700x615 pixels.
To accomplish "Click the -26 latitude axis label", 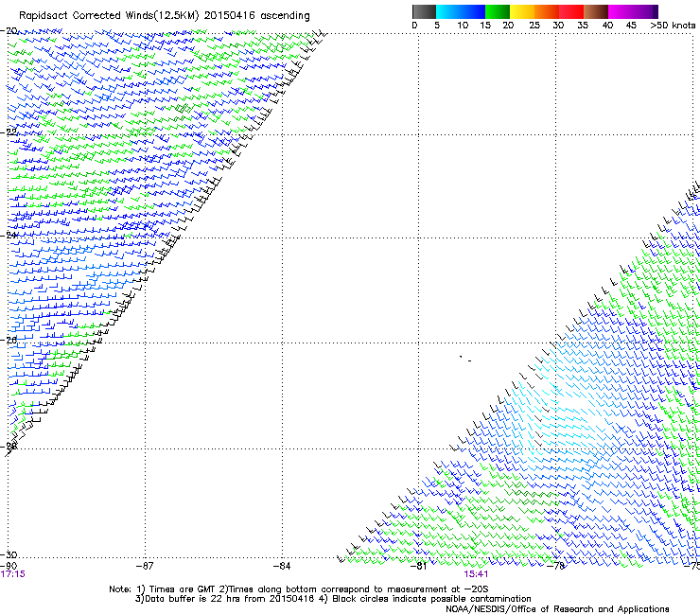I will point(9,341).
